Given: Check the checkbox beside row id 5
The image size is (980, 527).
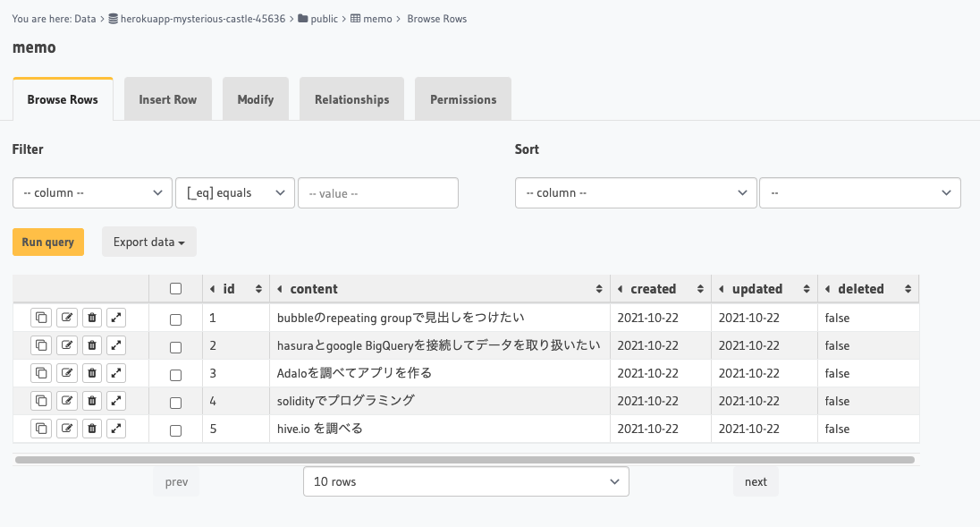Looking at the screenshot, I should click(x=175, y=428).
